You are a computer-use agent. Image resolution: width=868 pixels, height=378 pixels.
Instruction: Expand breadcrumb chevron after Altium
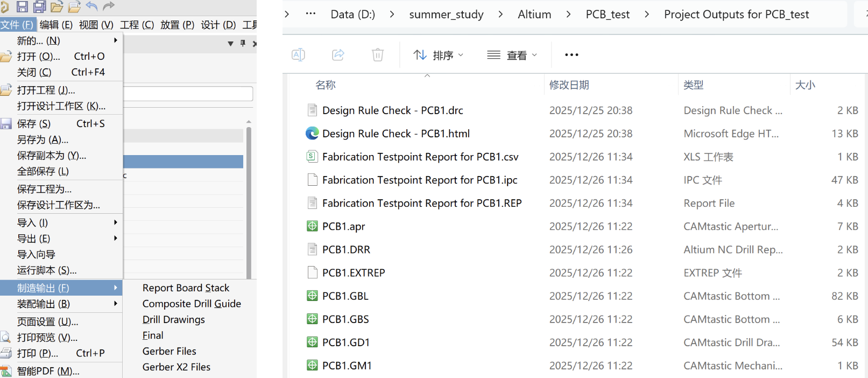[568, 15]
